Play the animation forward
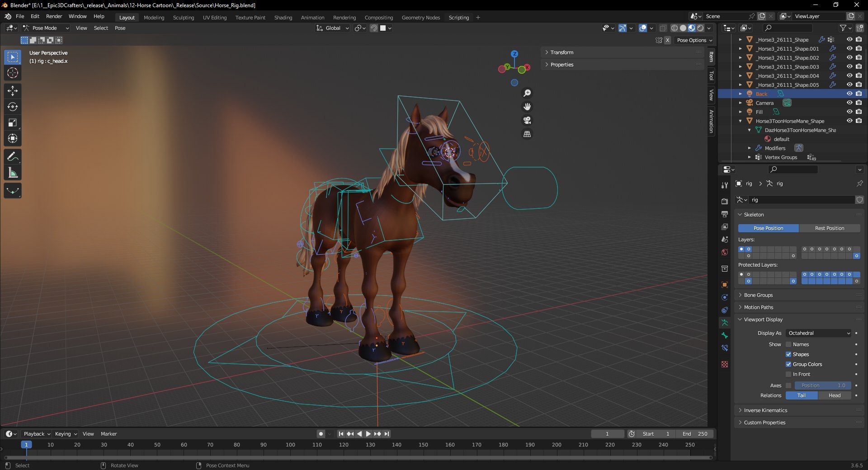The height and width of the screenshot is (470, 868). 368,434
